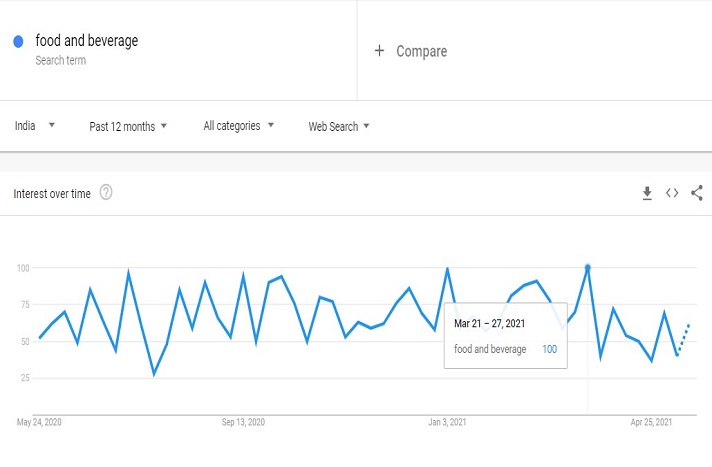Click the Mar 21 – 27, 2021 peak point
Viewport: 712px width, 467px height.
587,268
